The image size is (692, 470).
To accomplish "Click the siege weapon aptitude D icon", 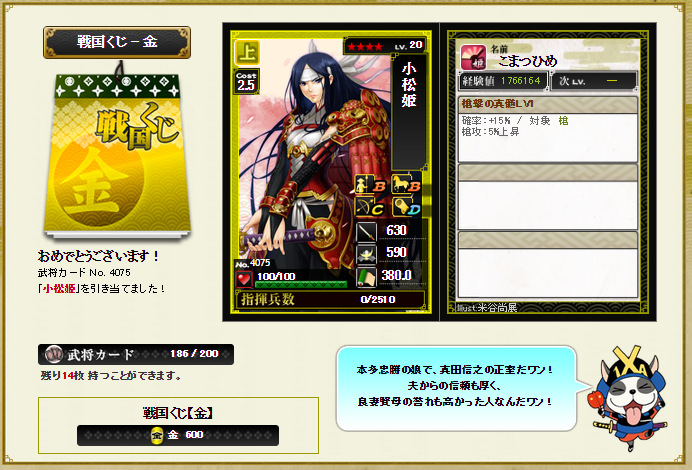I will (x=406, y=207).
